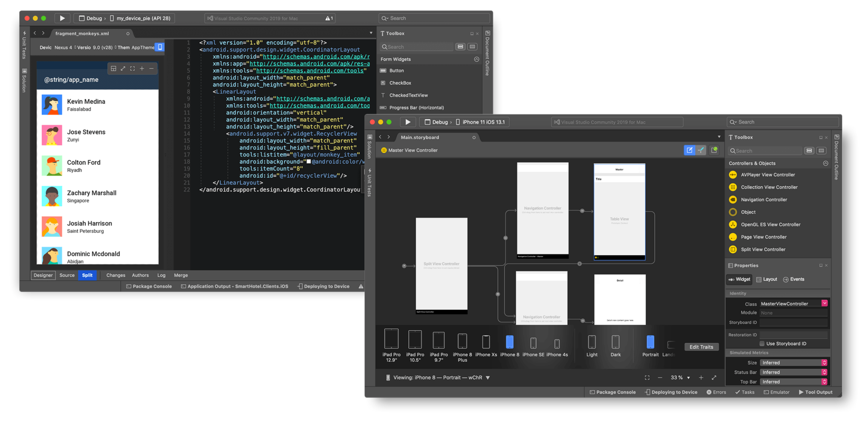Open the Tasks pad

click(x=744, y=392)
